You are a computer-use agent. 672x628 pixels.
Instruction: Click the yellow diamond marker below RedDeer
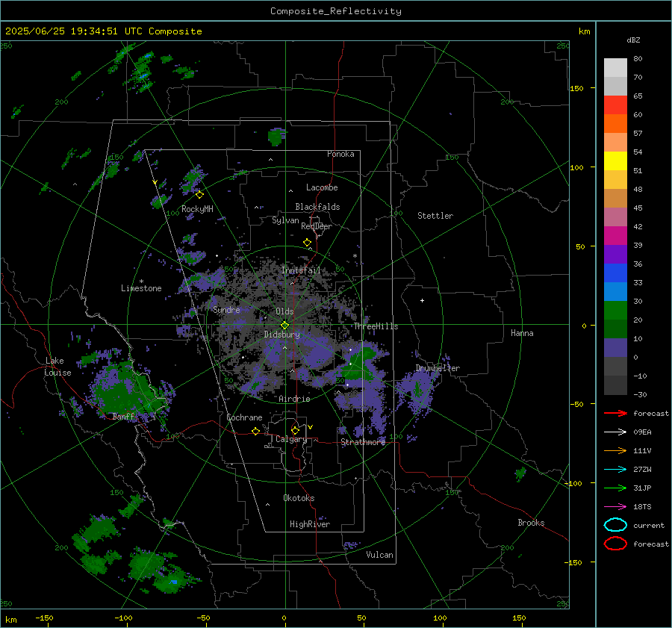308,243
